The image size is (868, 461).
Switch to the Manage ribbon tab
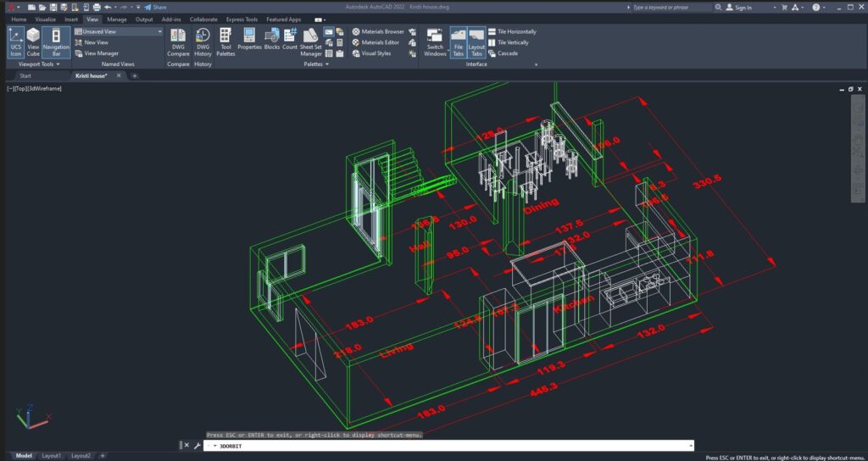117,19
